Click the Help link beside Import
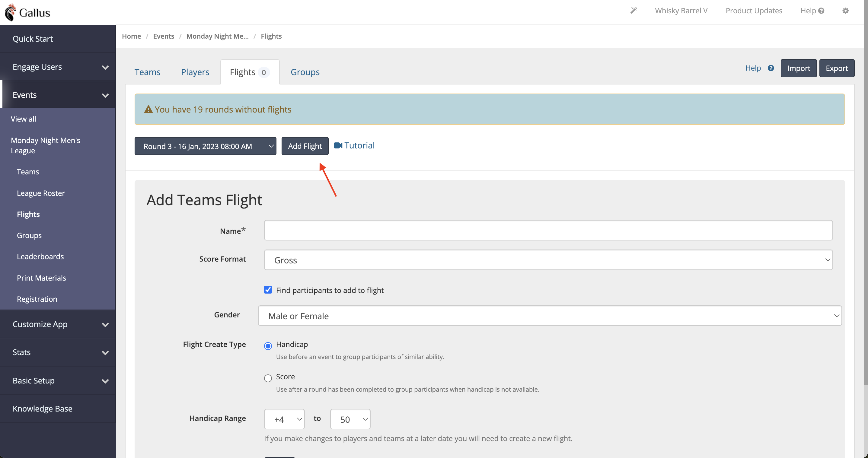868x458 pixels. (753, 68)
